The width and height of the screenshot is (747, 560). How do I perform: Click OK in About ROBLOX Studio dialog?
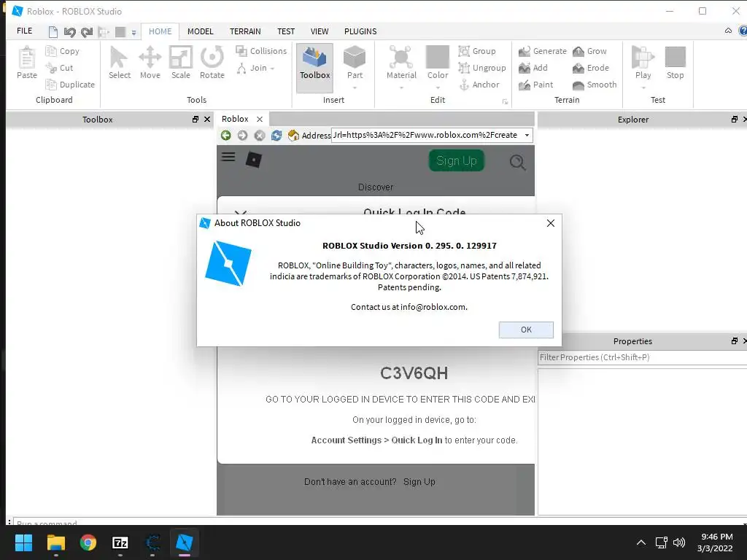pyautogui.click(x=526, y=330)
